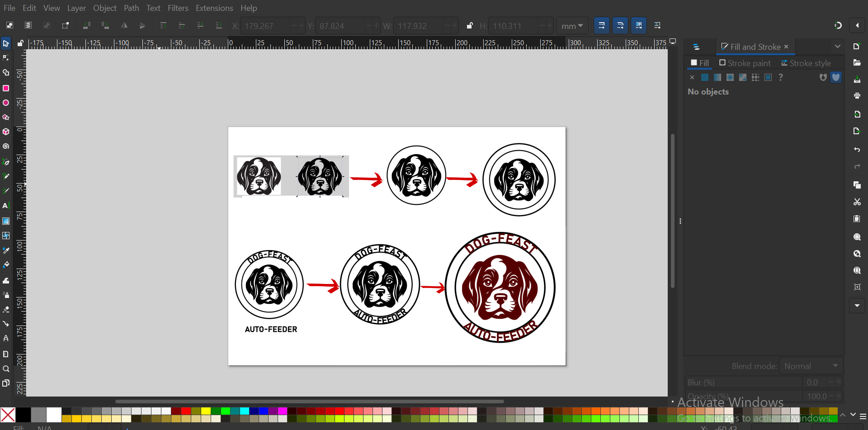
Task: Toggle move patterns with object
Action: pyautogui.click(x=657, y=25)
